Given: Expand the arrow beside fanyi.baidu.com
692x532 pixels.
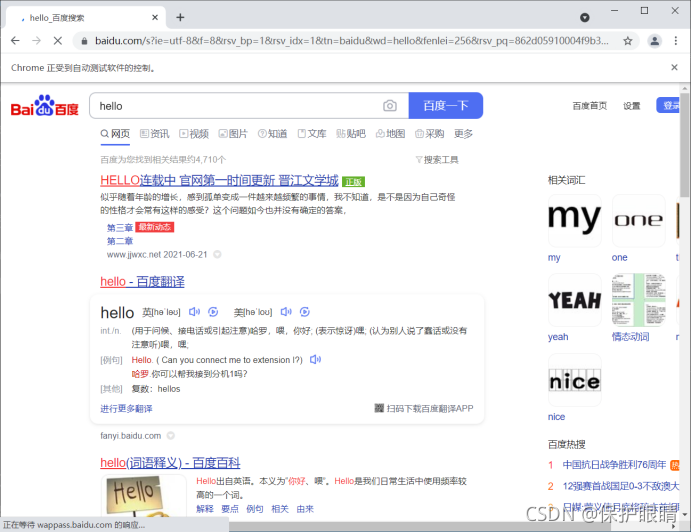Looking at the screenshot, I should (170, 436).
